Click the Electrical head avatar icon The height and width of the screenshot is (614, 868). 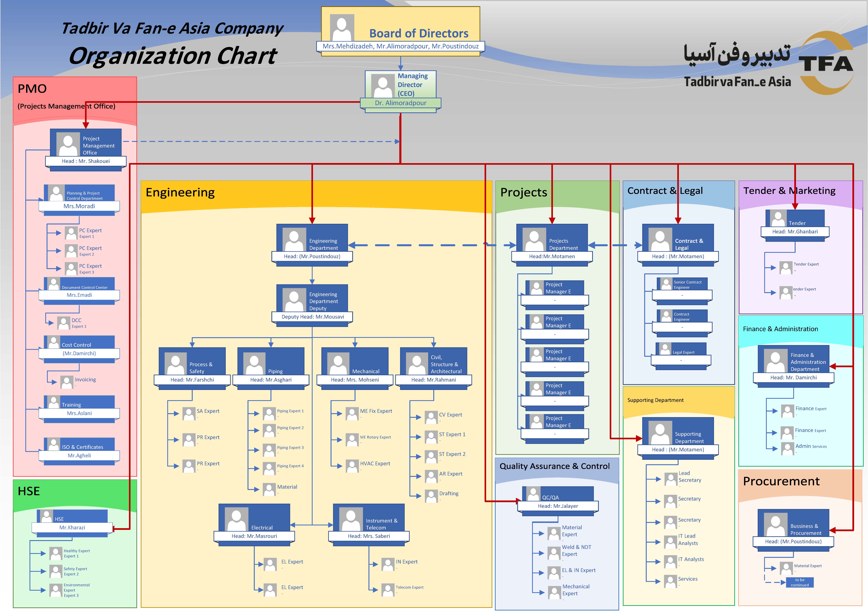tap(236, 519)
